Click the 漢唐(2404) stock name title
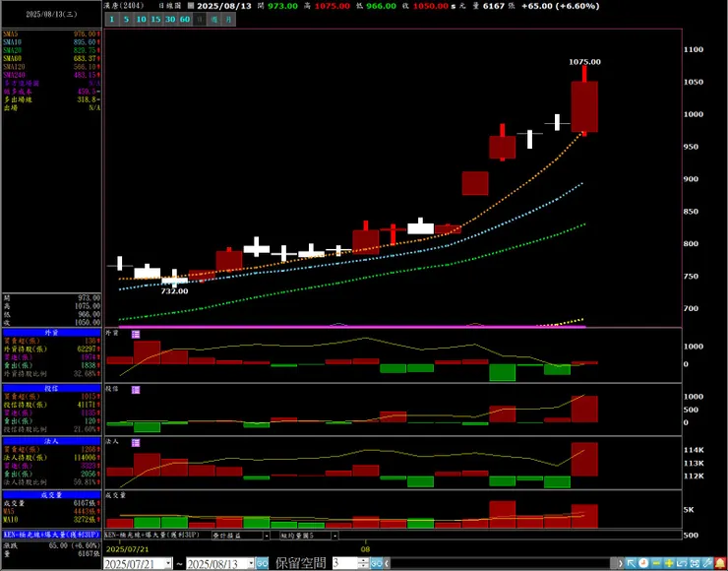The height and width of the screenshot is (571, 728). [124, 6]
